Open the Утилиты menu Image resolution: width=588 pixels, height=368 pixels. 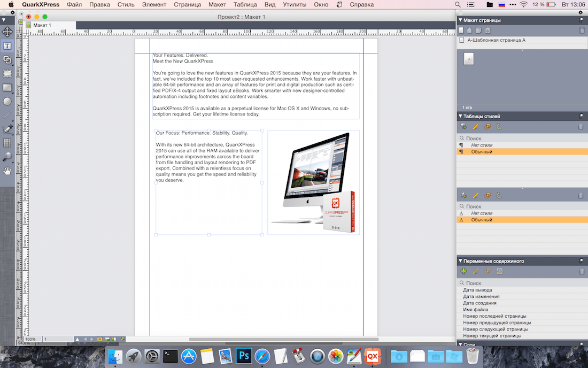click(295, 4)
